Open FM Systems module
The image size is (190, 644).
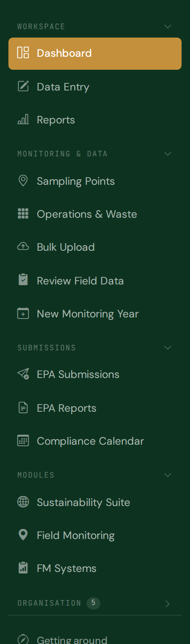pyautogui.click(x=95, y=568)
